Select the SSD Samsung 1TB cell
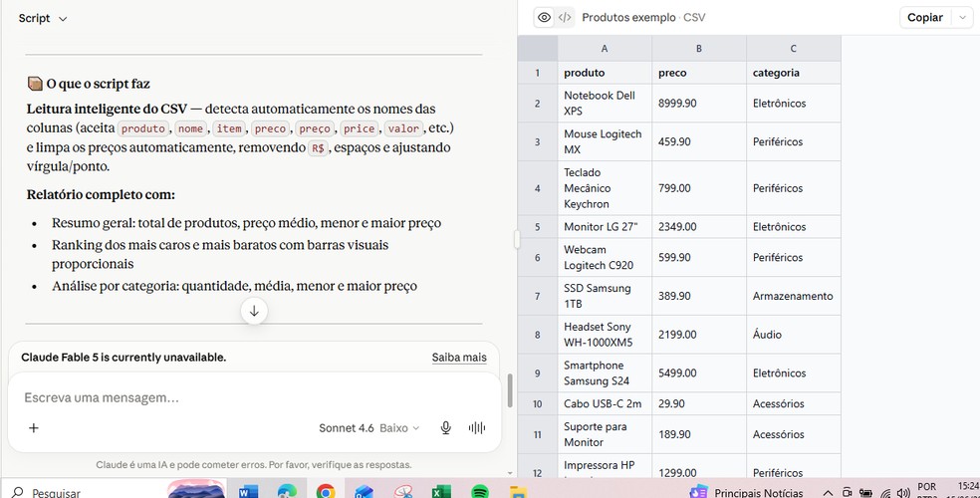The width and height of the screenshot is (980, 498). point(605,296)
